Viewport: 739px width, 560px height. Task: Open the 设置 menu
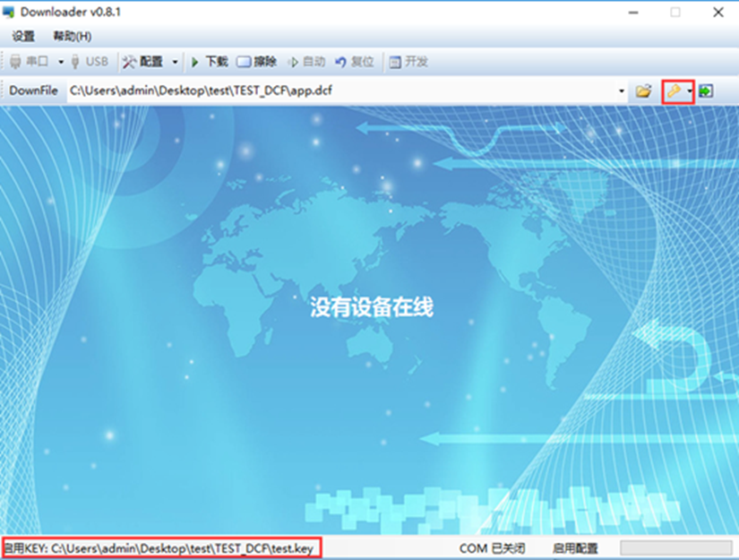pyautogui.click(x=23, y=37)
